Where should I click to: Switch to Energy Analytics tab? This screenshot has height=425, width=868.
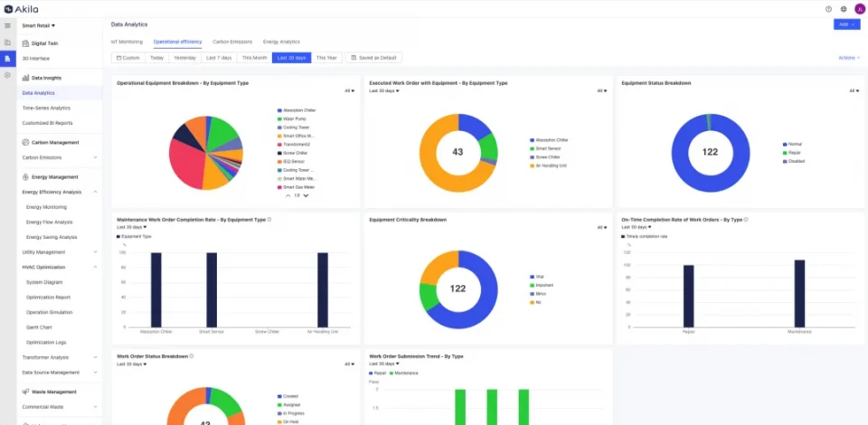281,42
